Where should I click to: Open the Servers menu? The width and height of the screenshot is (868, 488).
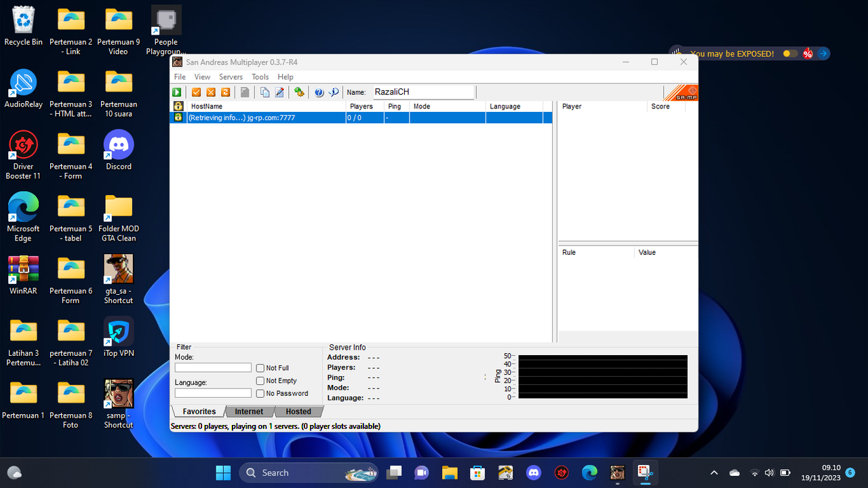coord(231,77)
